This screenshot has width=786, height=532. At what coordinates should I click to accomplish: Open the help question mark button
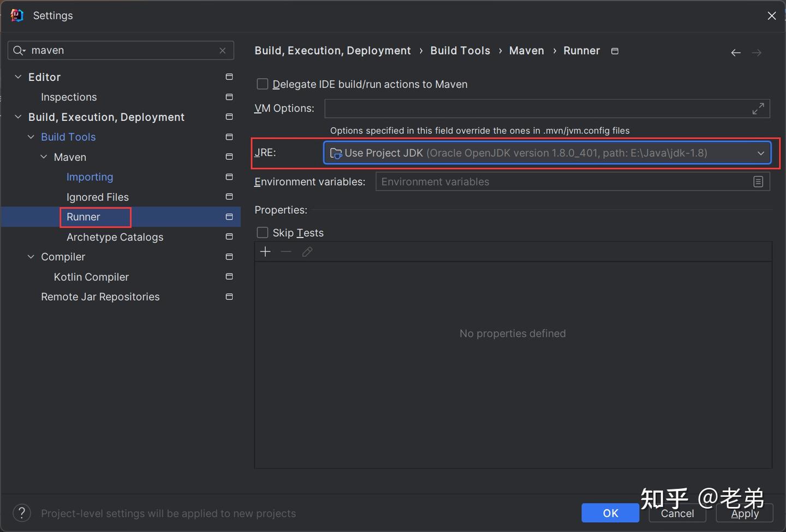click(22, 513)
